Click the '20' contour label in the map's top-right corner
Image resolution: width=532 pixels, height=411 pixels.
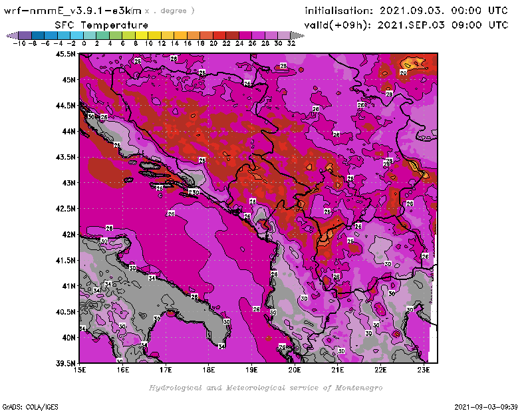pos(403,72)
